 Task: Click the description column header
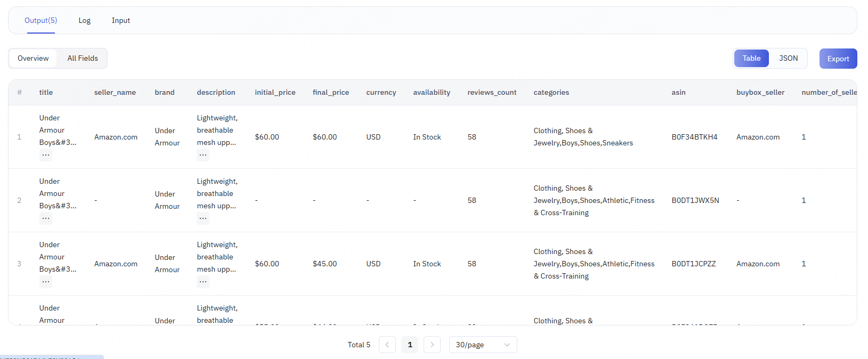click(x=216, y=92)
